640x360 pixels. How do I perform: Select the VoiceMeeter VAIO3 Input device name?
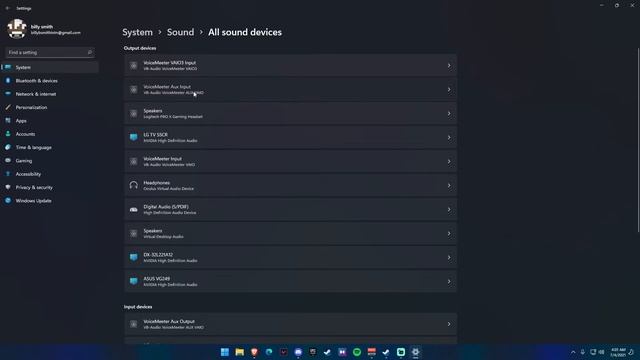click(x=169, y=63)
